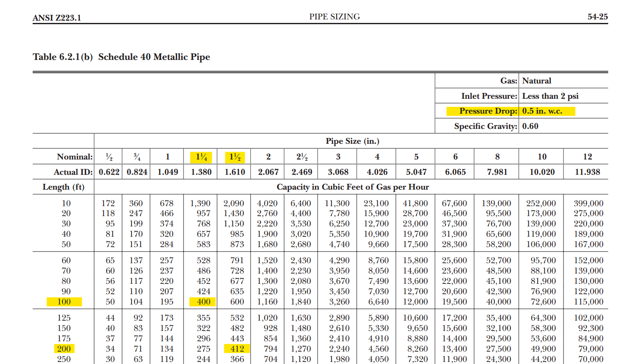Click the actual ID value "2.469"

(x=302, y=172)
